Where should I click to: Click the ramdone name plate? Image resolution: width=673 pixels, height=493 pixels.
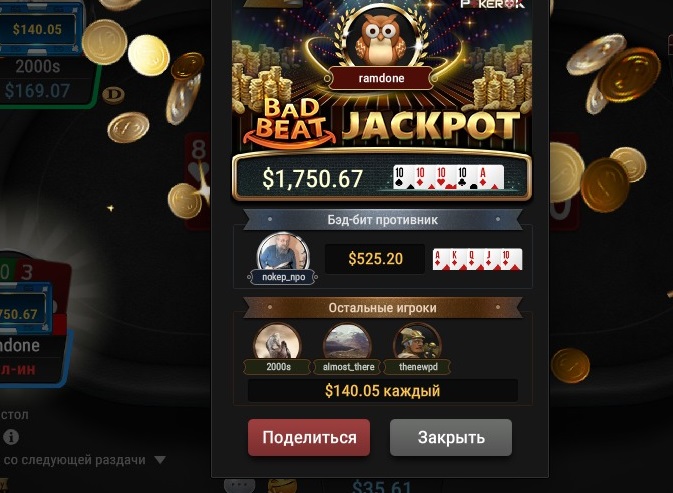coord(381,79)
